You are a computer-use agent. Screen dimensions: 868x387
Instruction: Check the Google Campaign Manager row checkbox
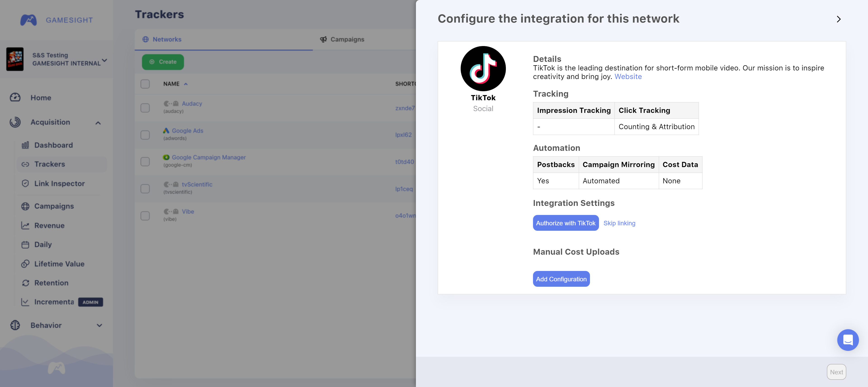point(145,161)
